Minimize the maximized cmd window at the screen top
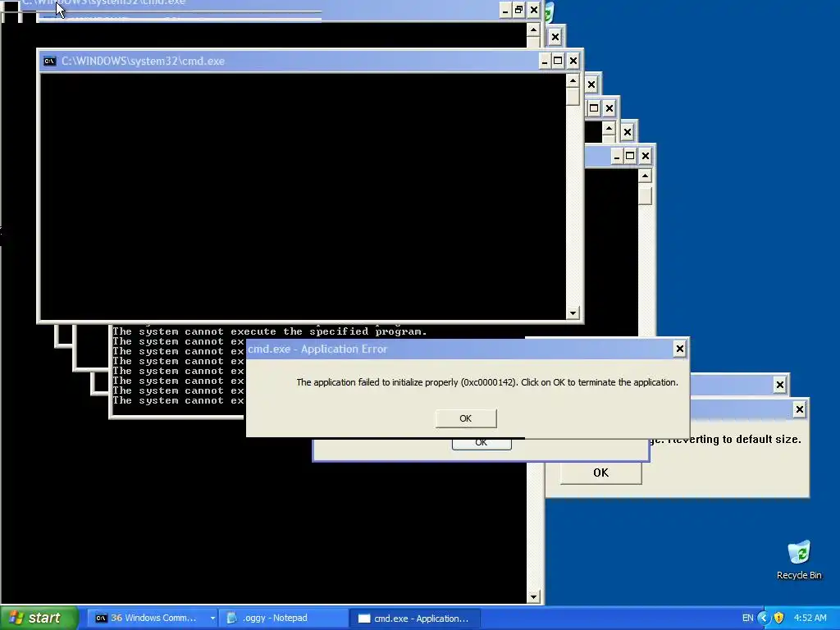 pos(505,10)
